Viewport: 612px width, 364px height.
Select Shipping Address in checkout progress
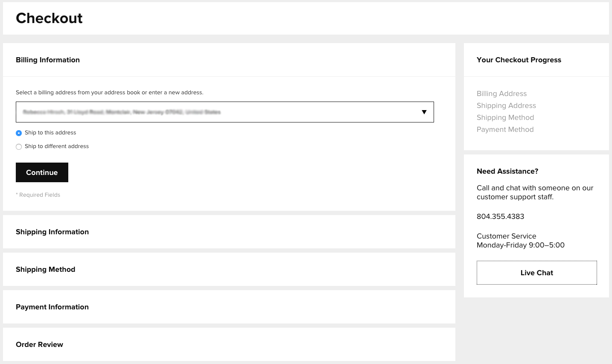(x=506, y=105)
